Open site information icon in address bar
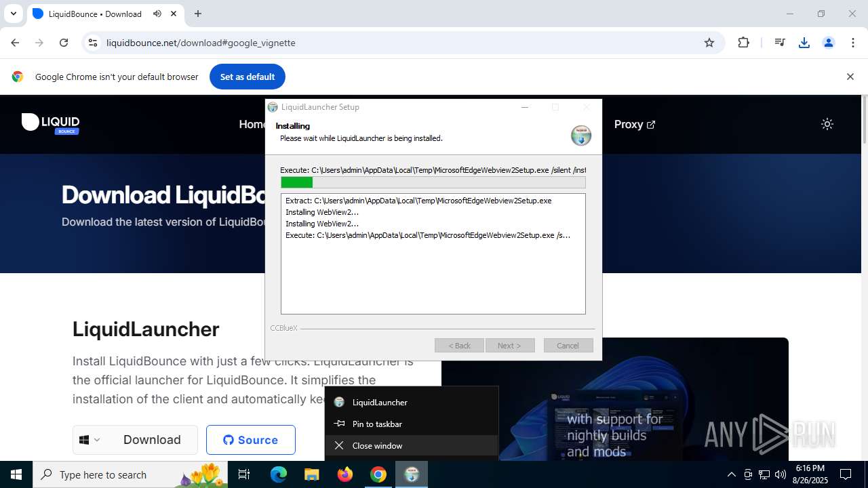Screen dimensions: 868x488 [x=93, y=43]
